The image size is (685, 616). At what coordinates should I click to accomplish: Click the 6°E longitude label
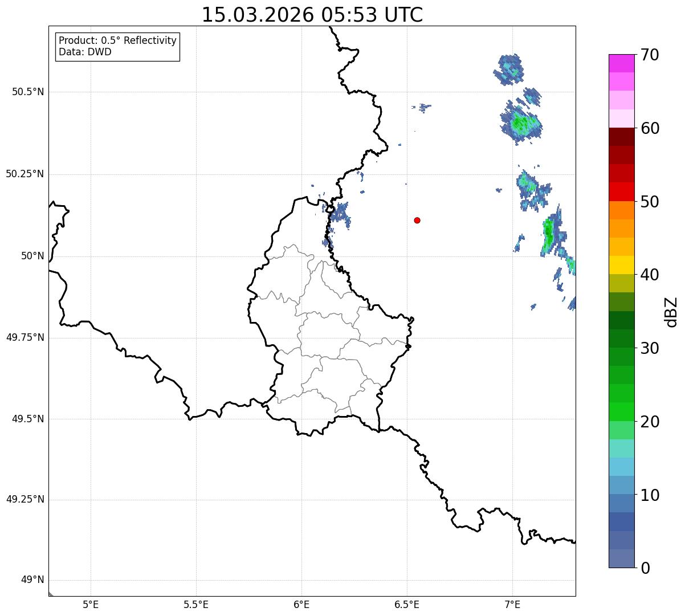point(301,604)
